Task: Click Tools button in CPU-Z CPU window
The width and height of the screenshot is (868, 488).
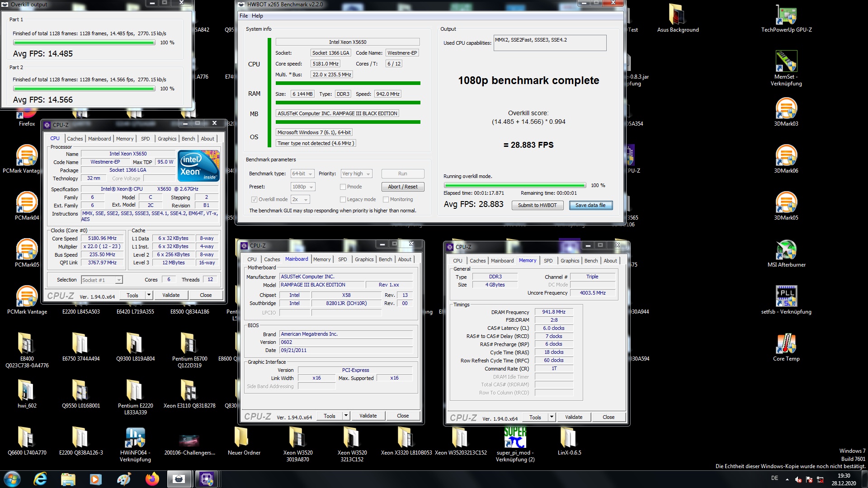Action: click(132, 295)
